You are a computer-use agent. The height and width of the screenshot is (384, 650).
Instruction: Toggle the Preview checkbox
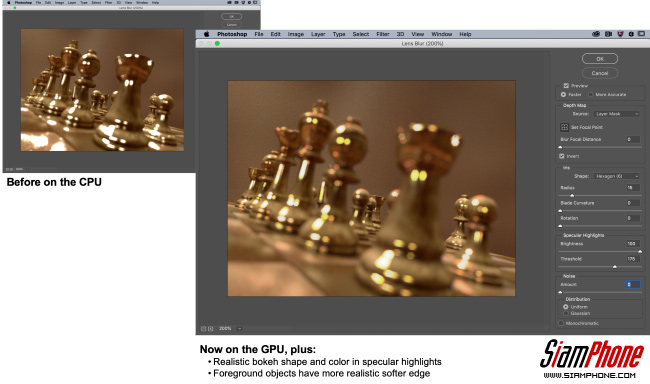point(566,85)
